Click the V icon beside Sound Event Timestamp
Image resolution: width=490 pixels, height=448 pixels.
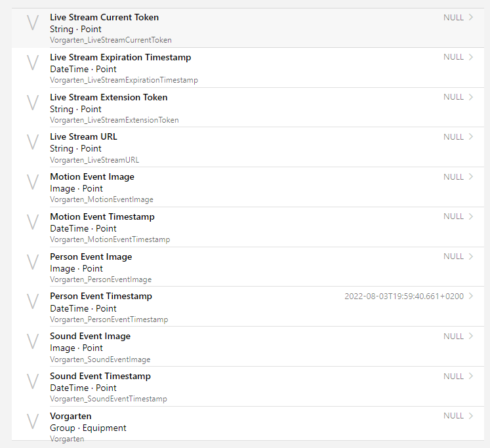click(33, 382)
